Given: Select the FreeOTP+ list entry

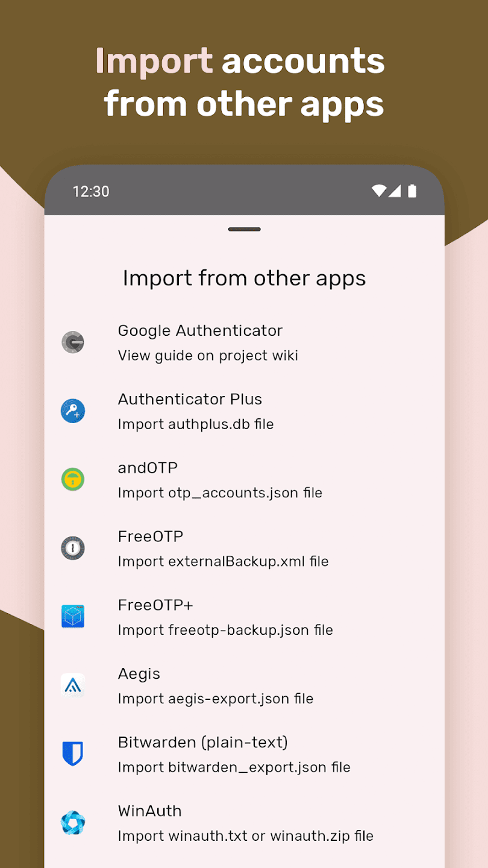Looking at the screenshot, I should pos(155,605).
